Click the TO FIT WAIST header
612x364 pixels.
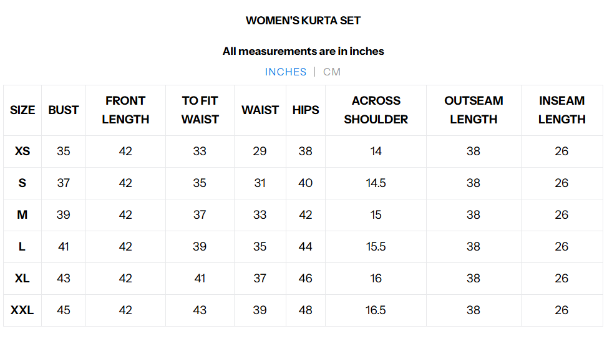click(x=200, y=110)
